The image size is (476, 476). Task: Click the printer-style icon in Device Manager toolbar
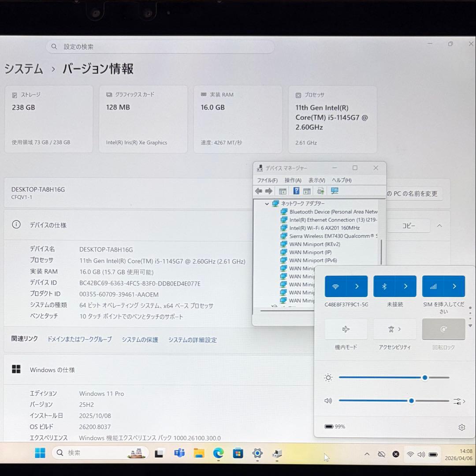[x=320, y=191]
